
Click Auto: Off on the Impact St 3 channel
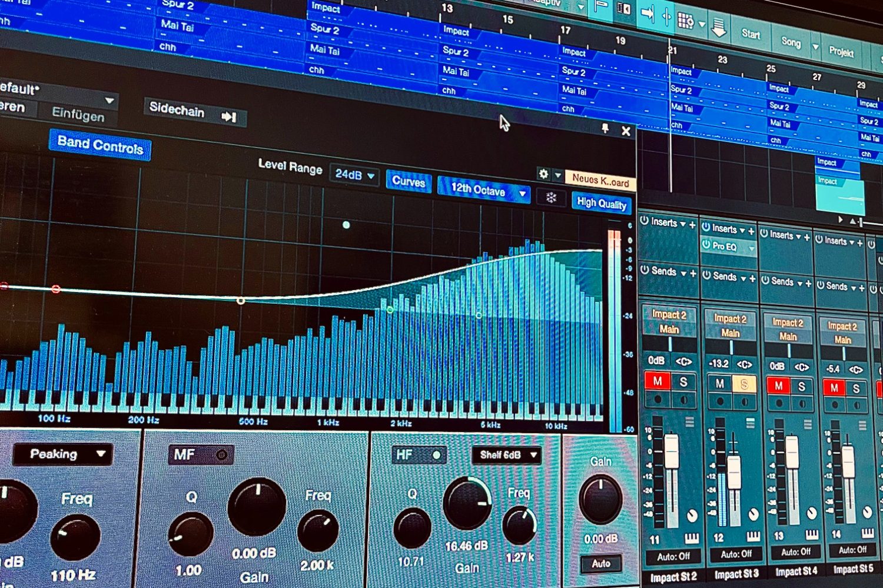click(736, 554)
